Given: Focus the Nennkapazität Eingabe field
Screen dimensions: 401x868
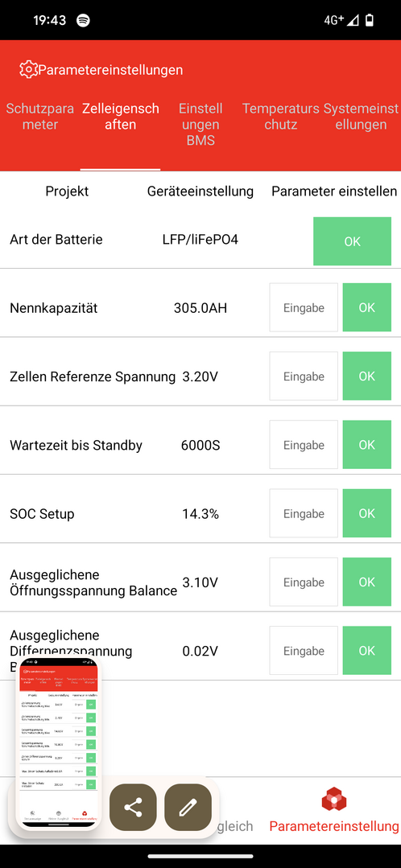Looking at the screenshot, I should (x=304, y=308).
